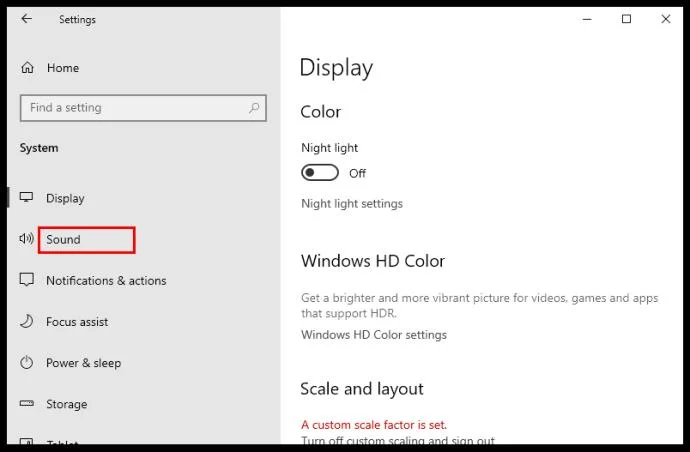Click Turn off custom scaling link
This screenshot has width=690, height=452.
point(398,440)
